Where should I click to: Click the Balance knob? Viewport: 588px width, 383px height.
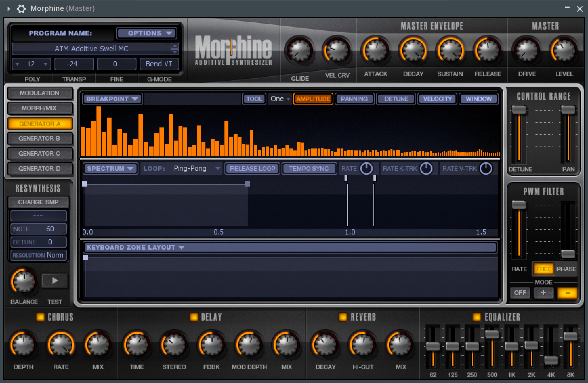(24, 281)
